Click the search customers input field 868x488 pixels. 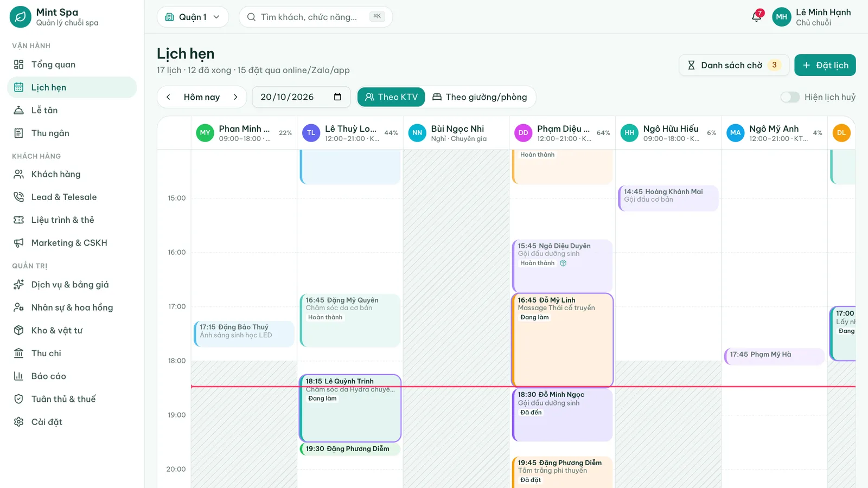(316, 17)
